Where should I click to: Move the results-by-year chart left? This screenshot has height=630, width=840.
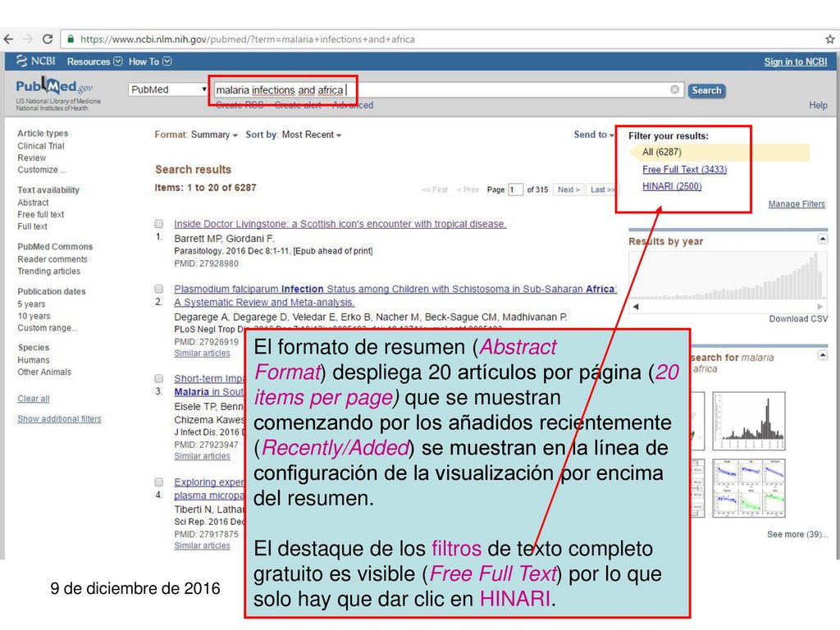(636, 307)
